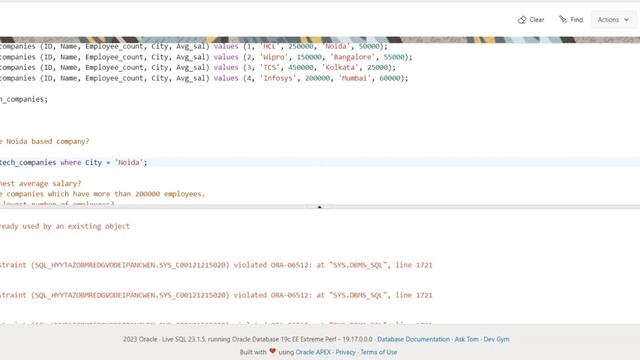Image resolution: width=640 pixels, height=360 pixels.
Task: Click the 'Infosys' value in the insert statement
Action: point(278,78)
